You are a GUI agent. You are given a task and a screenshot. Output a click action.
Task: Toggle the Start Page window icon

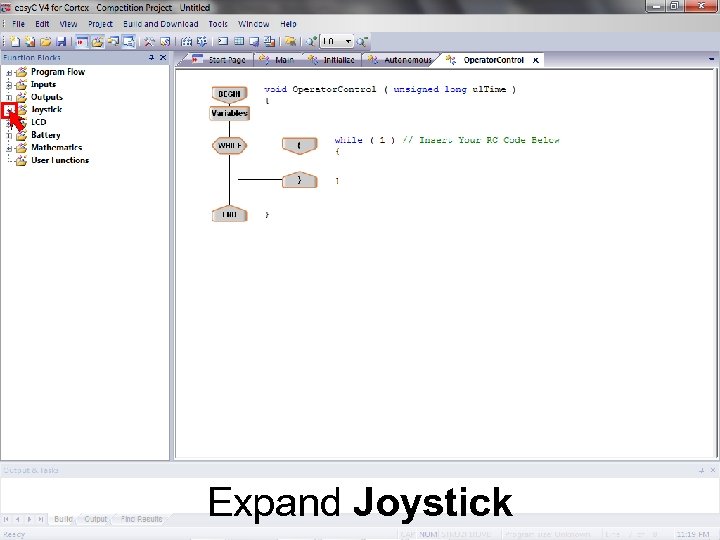coord(82,42)
